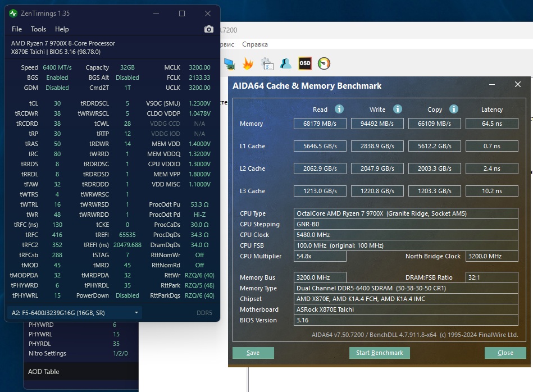Click the Memory Read value 68179 MB/s
The image size is (533, 392).
320,124
